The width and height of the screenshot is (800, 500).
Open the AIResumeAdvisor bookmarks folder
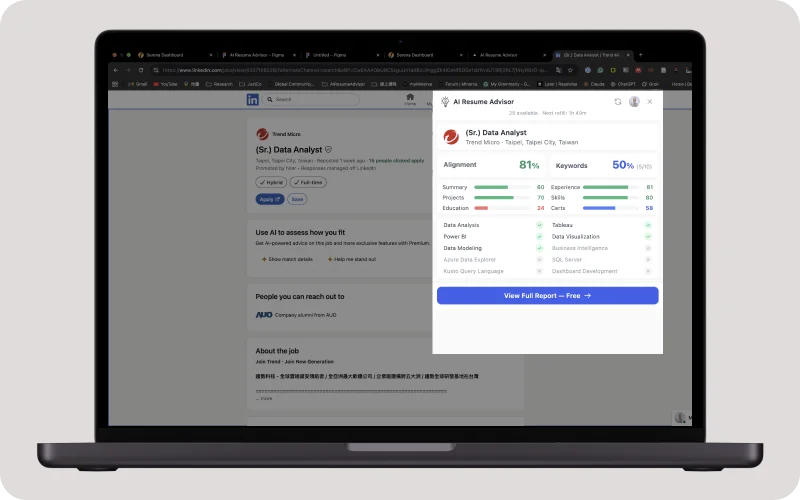[x=343, y=84]
